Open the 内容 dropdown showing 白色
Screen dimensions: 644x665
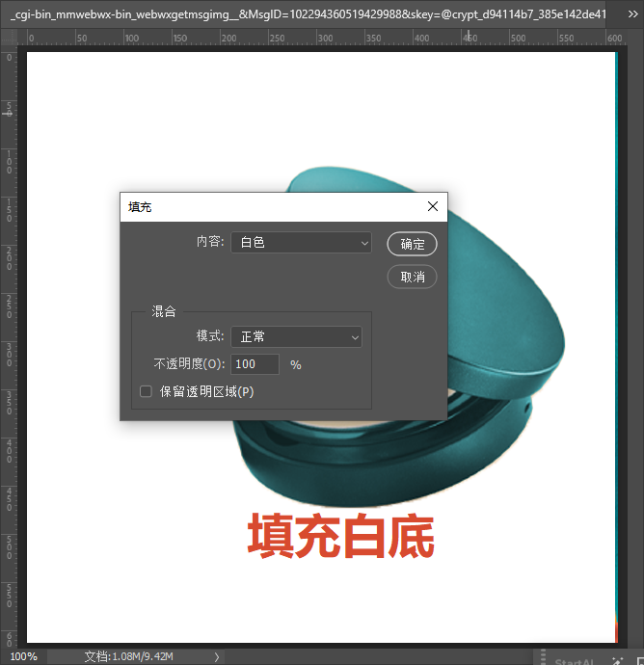[x=301, y=243]
